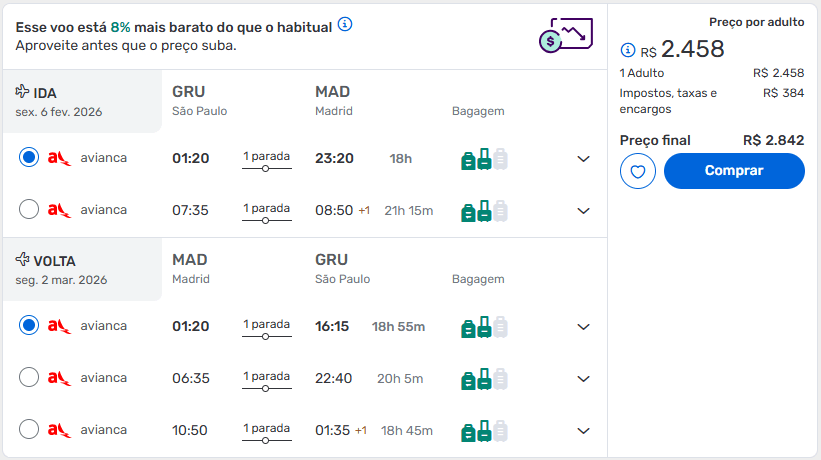
Task: Click avianca logo on 01:20 return flight
Action: 59,326
